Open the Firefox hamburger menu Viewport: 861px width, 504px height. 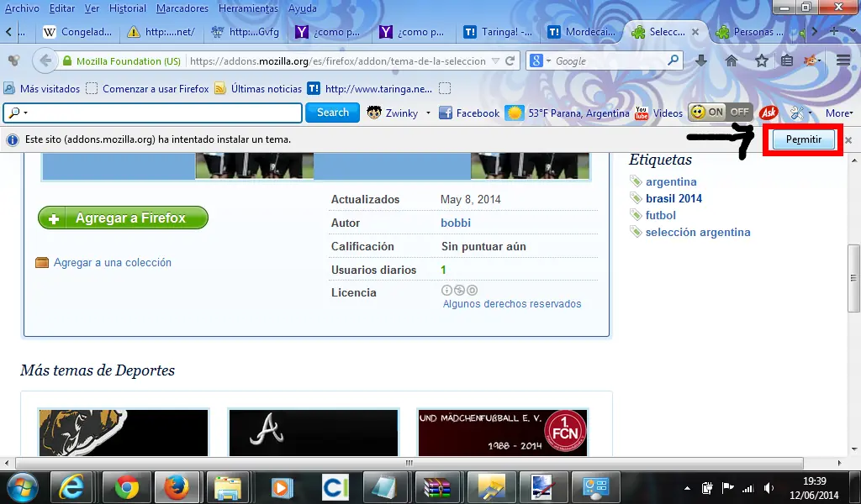[843, 60]
